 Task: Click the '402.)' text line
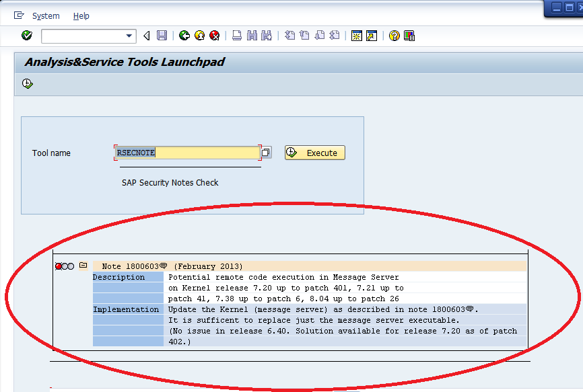(x=180, y=342)
